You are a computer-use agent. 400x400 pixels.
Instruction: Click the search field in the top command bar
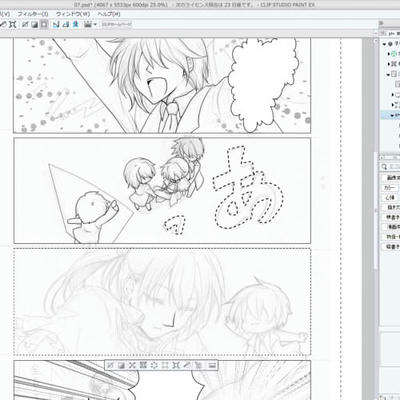[117, 24]
